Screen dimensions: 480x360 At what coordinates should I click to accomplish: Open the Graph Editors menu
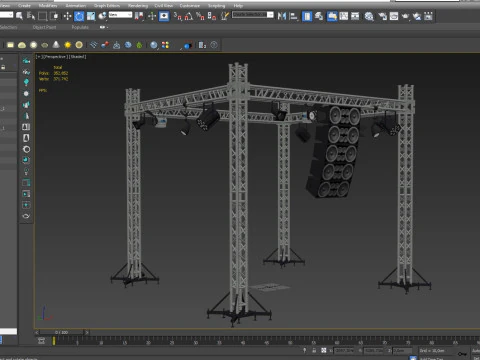[x=107, y=5]
